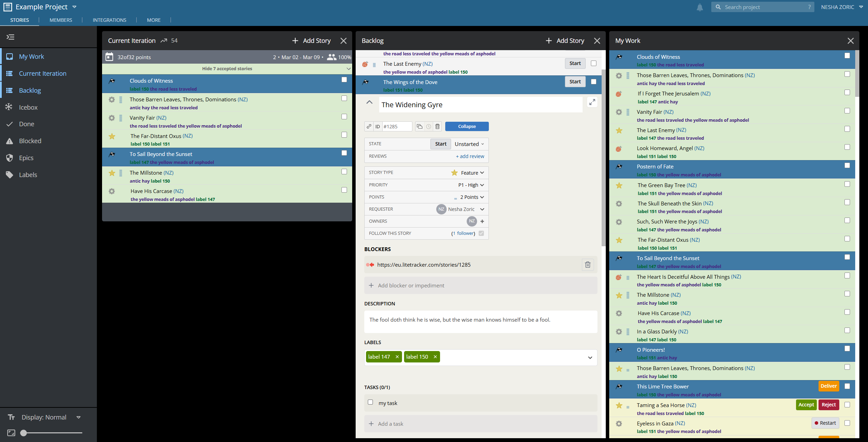Switch to the Members tab

point(61,20)
